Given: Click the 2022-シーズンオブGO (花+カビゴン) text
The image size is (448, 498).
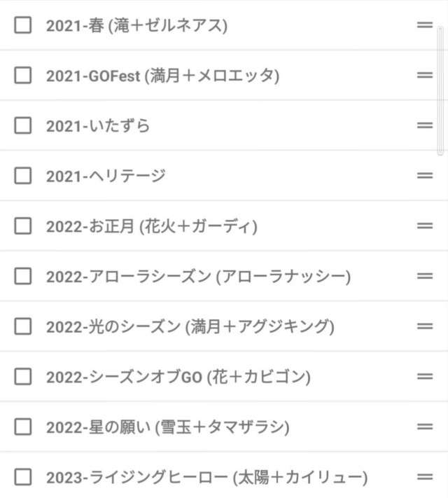Looking at the screenshot, I should click(x=178, y=377).
